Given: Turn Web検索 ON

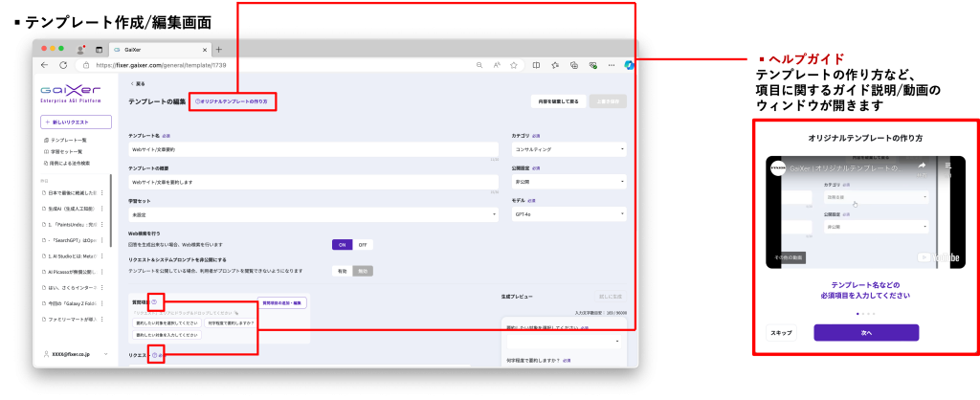Looking at the screenshot, I should [x=342, y=244].
